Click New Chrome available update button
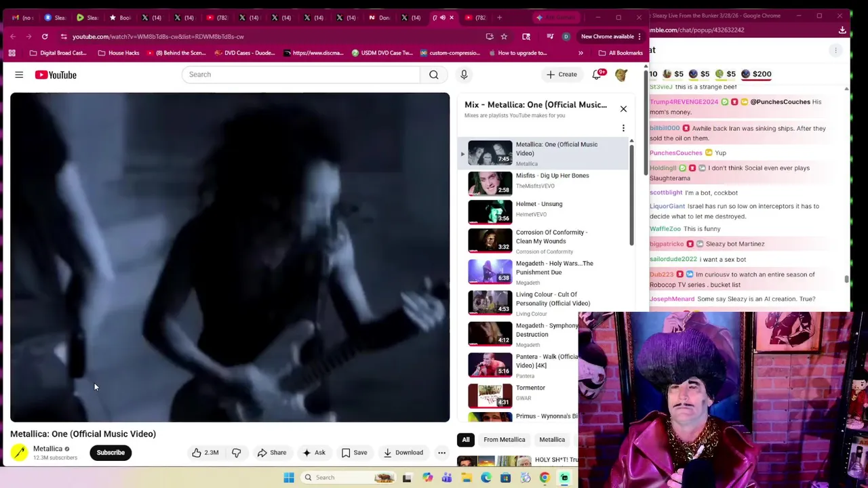The width and height of the screenshot is (868, 488). click(x=611, y=37)
